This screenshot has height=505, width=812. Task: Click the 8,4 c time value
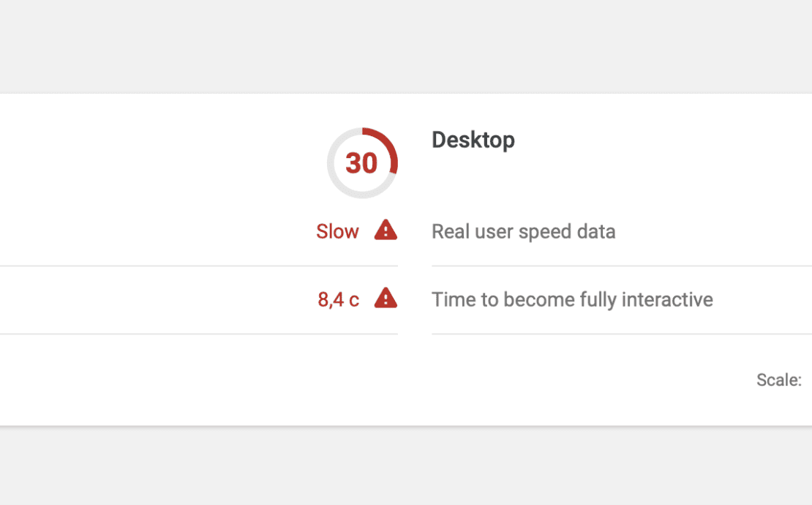[x=338, y=299]
